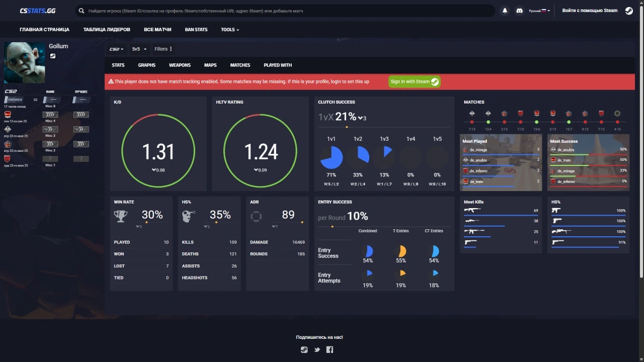This screenshot has width=644, height=362.
Task: Click the Played 10 stat row
Action: click(x=141, y=242)
